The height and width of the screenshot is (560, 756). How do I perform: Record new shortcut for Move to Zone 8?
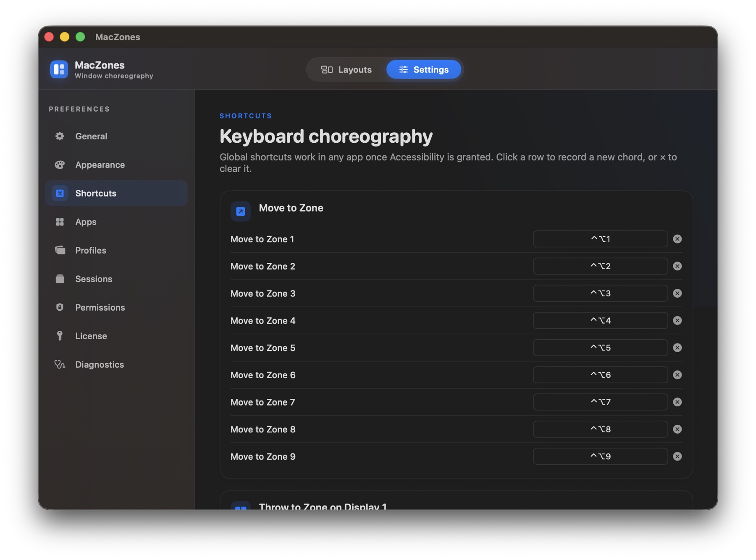(600, 429)
